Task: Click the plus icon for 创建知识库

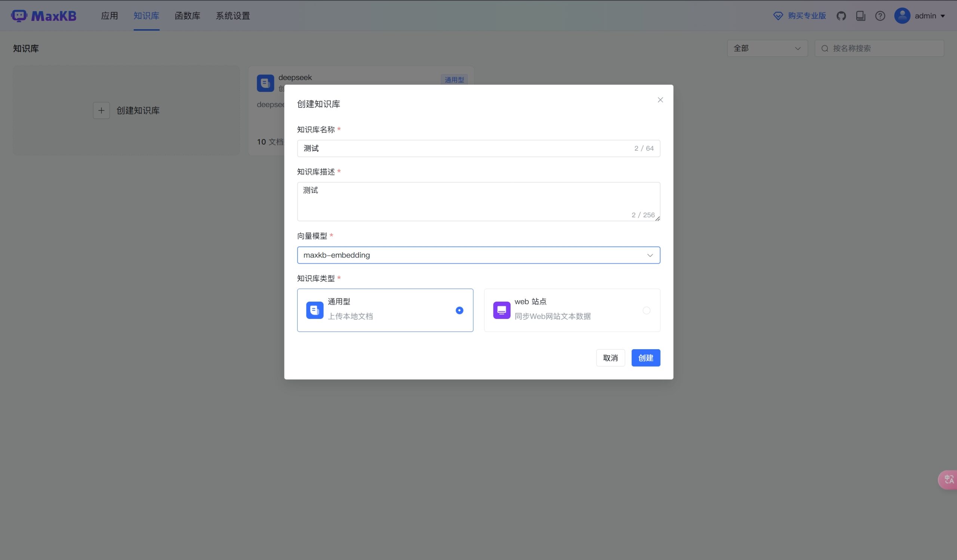Action: click(101, 111)
